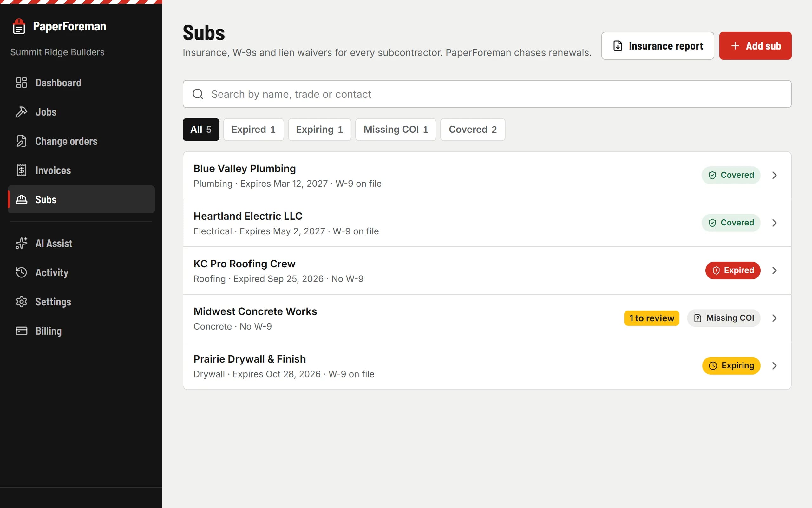
Task: Click the Invoices receipt icon
Action: click(x=22, y=170)
